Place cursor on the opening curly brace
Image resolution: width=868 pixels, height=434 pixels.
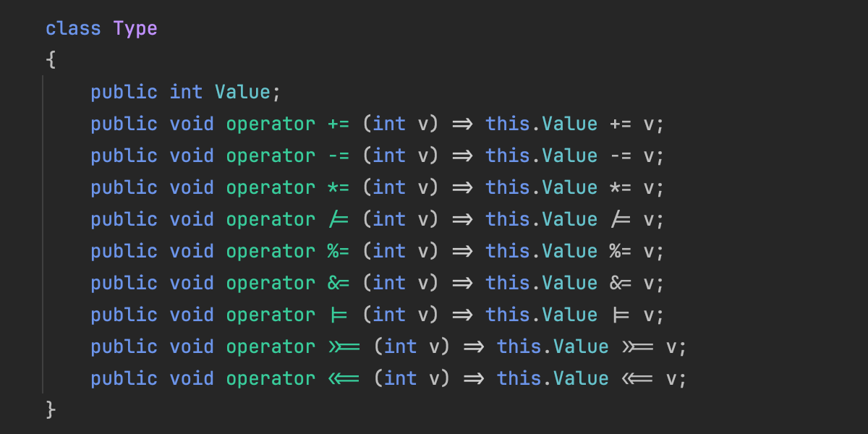pyautogui.click(x=51, y=61)
